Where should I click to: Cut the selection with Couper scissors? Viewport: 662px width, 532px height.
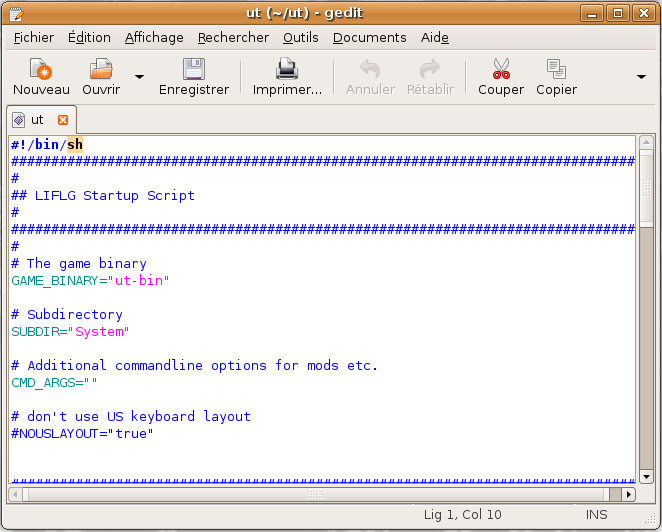click(501, 70)
